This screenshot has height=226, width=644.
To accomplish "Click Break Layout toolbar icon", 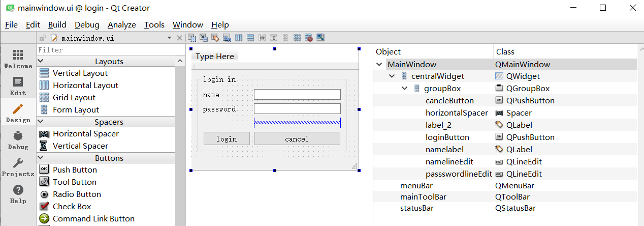I will pos(309,38).
